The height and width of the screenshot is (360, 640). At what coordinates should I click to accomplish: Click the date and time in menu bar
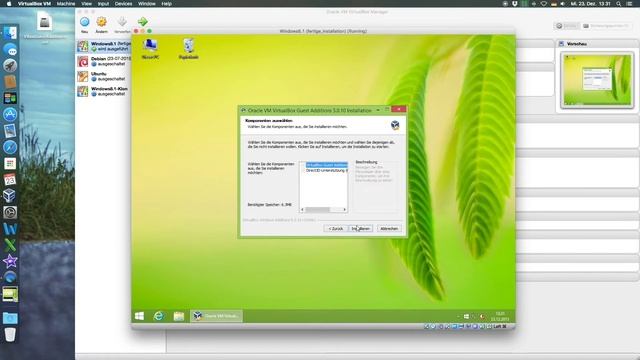tap(591, 4)
